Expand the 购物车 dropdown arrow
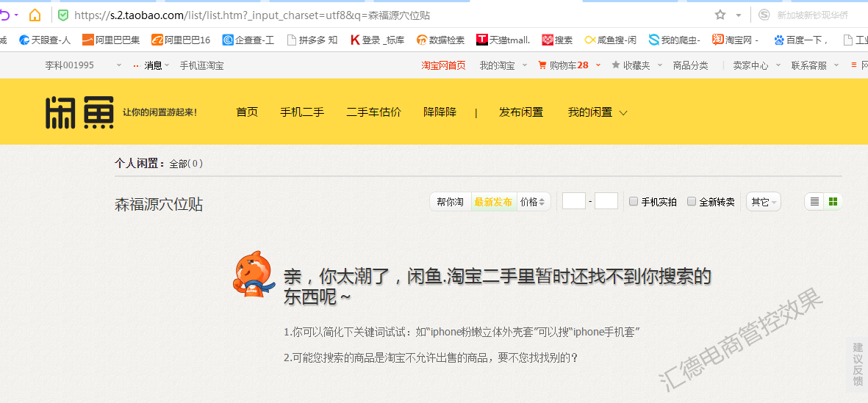 598,65
